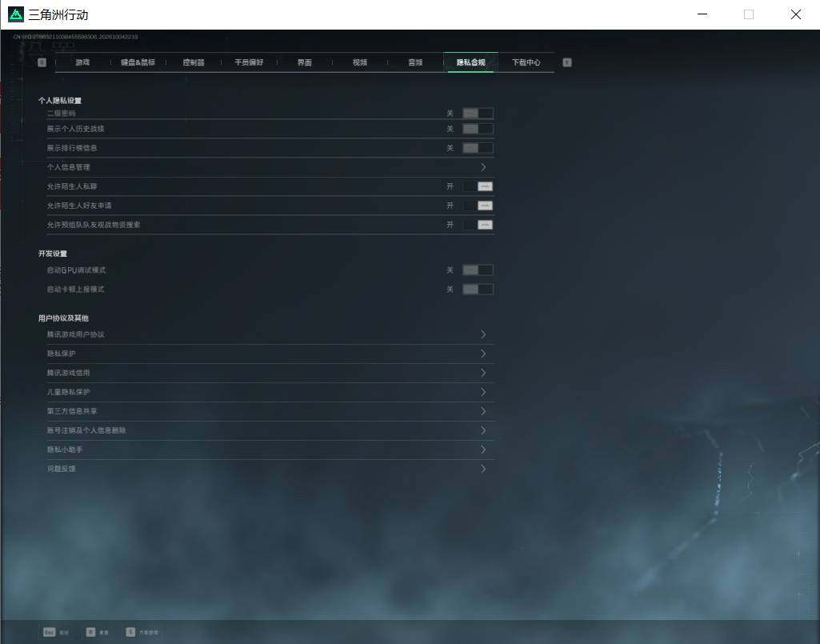820x644 pixels.
Task: Select the 音频 tab
Action: click(415, 62)
